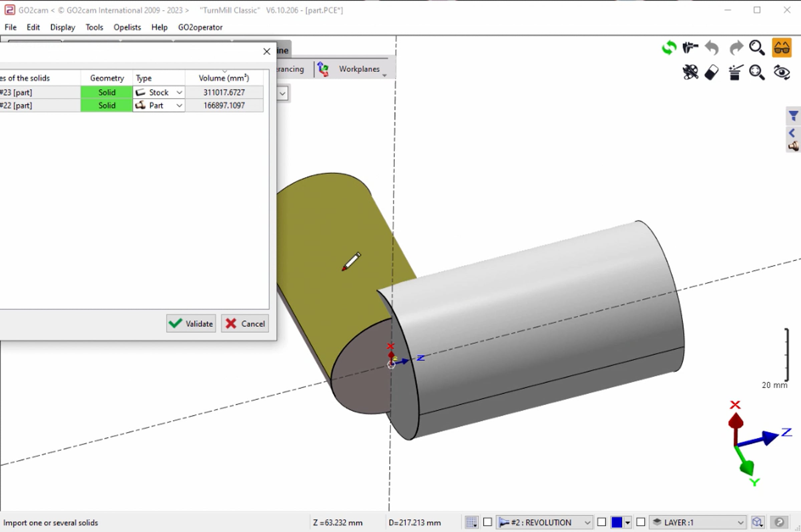Viewport: 801px width, 532px height.
Task: Click the help question mark icon
Action: pos(779,522)
